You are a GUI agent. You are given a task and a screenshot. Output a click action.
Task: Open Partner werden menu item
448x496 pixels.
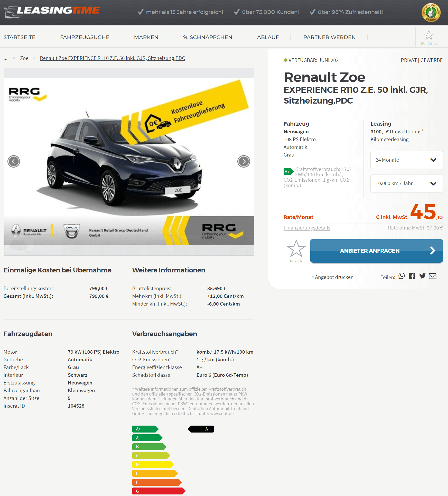coord(329,37)
